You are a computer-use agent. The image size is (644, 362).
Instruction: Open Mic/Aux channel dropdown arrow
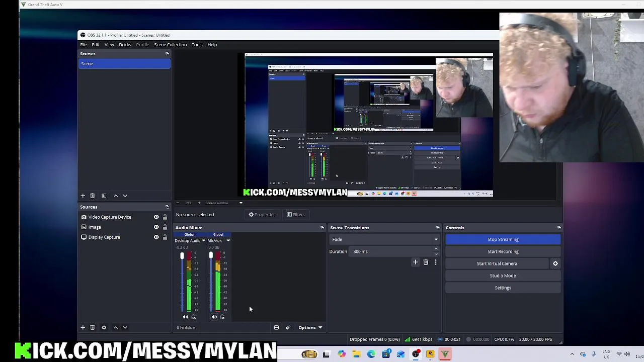pyautogui.click(x=228, y=241)
